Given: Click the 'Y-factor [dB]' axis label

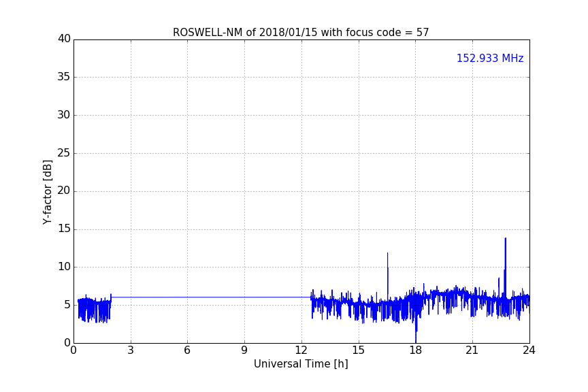Looking at the screenshot, I should [x=47, y=192].
